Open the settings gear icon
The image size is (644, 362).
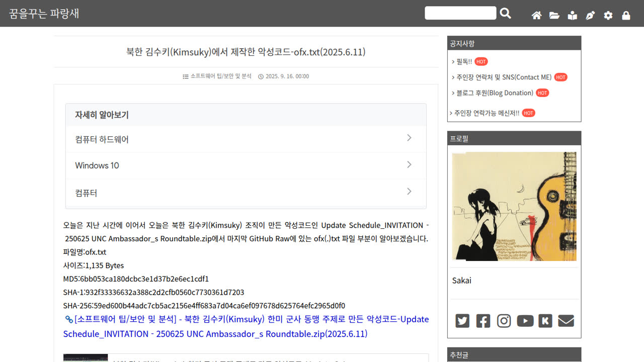pyautogui.click(x=608, y=16)
